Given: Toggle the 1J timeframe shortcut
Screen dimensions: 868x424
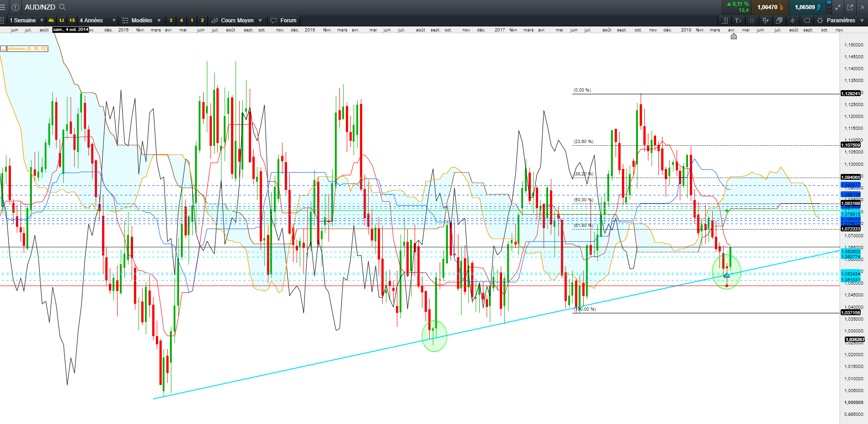Looking at the screenshot, I should pos(62,20).
